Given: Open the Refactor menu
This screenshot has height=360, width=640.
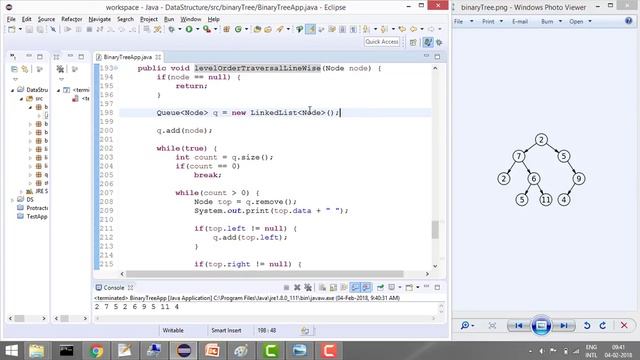Looking at the screenshot, I should click(71, 19).
